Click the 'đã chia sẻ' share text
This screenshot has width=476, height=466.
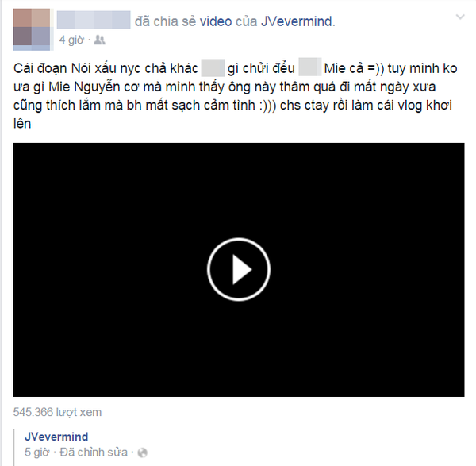165,21
